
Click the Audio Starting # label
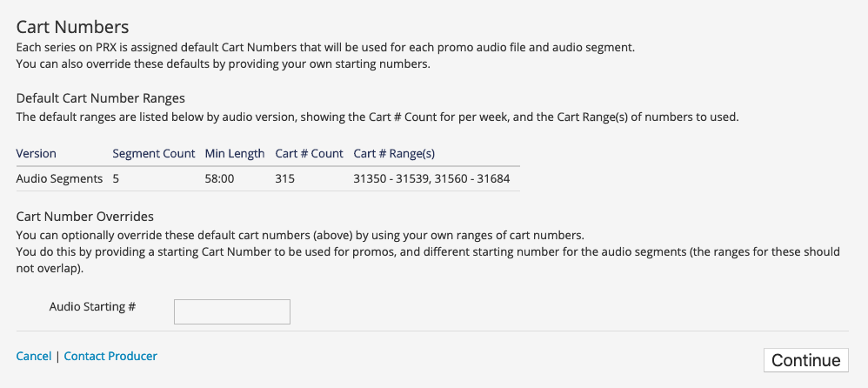92,306
